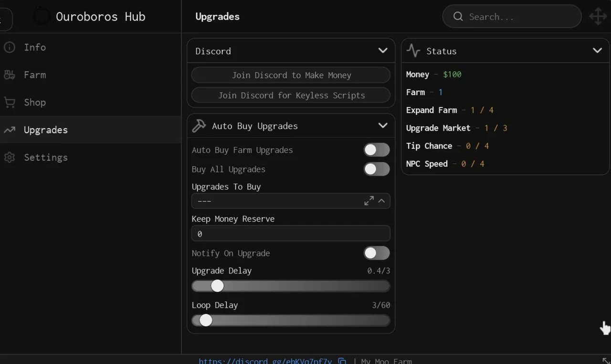Open the Shop tab
The image size is (611, 364).
tap(90, 102)
